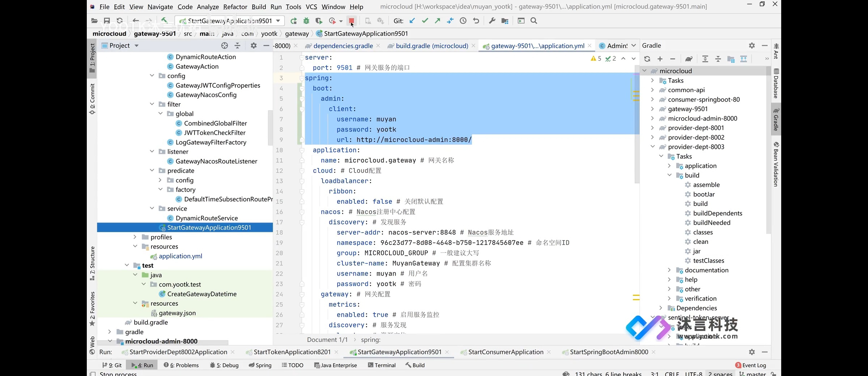Image resolution: width=868 pixels, height=376 pixels.
Task: Open Gradle panel gear options
Action: 752,46
